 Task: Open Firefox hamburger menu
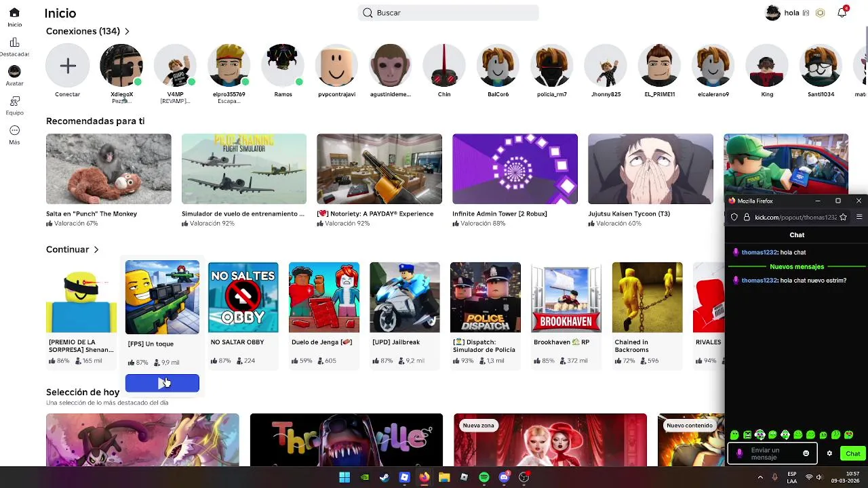(859, 217)
